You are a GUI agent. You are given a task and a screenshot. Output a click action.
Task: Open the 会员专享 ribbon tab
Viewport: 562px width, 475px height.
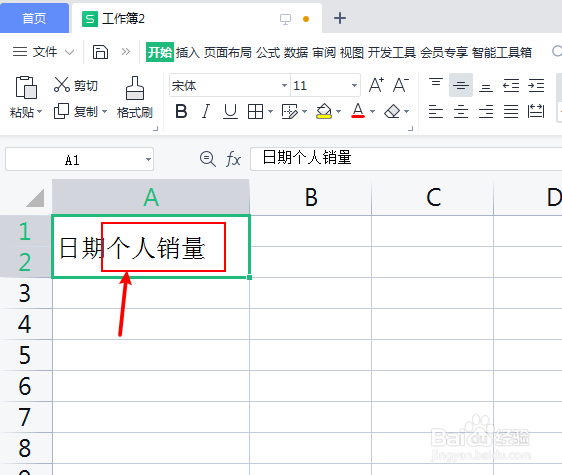[x=444, y=52]
